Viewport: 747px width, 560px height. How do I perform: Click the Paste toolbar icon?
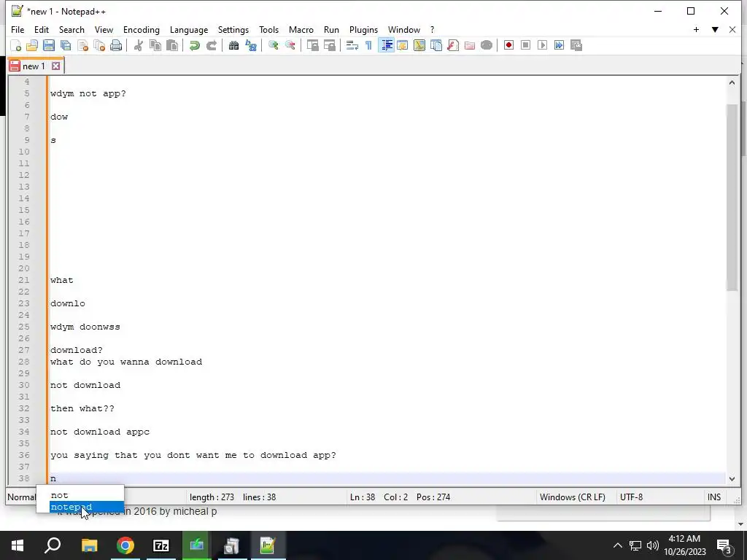pos(172,45)
